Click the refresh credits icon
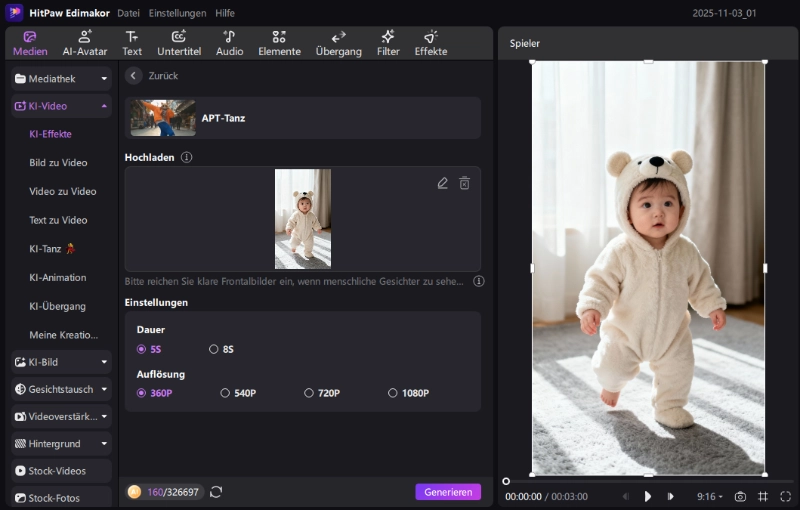 tap(216, 492)
